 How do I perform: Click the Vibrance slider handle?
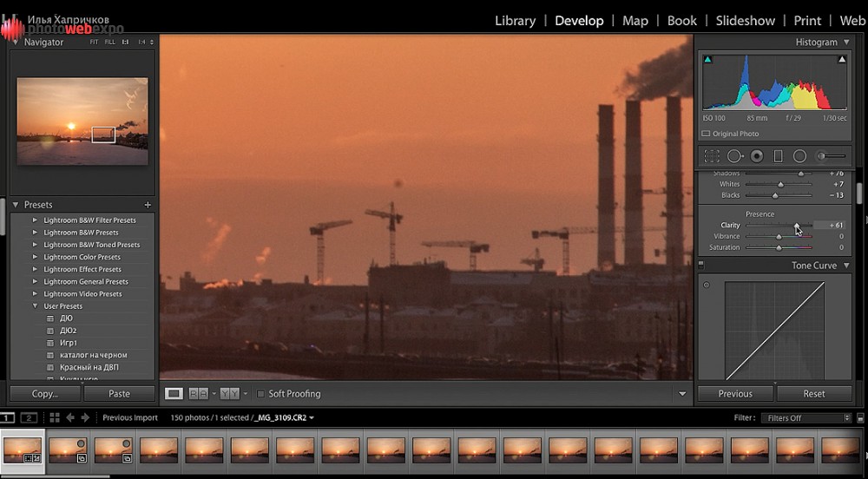pyautogui.click(x=779, y=237)
